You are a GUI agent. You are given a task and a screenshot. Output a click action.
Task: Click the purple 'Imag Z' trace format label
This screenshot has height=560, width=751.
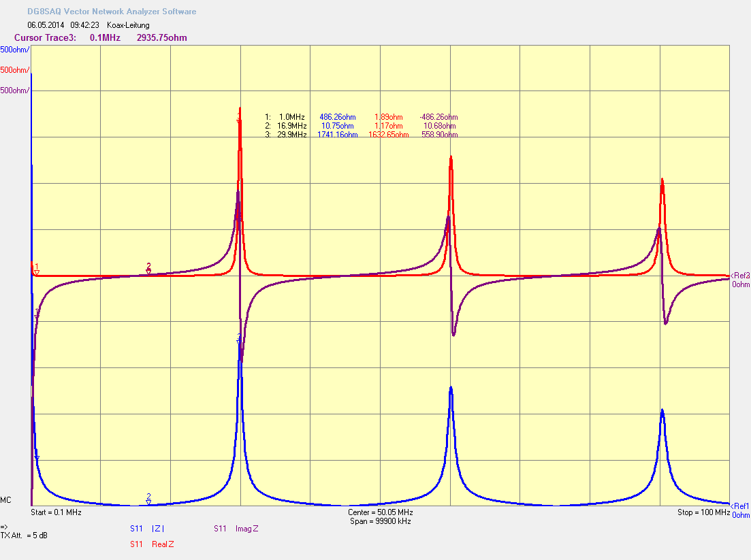246,529
